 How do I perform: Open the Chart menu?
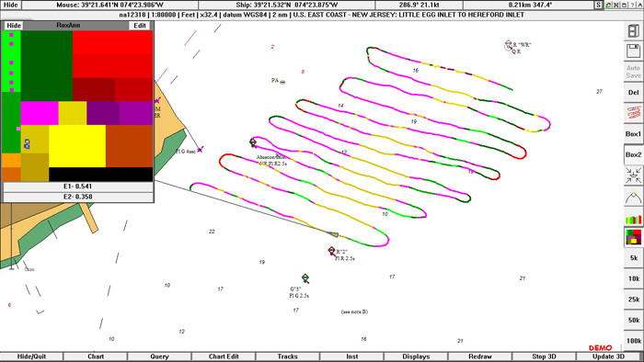pos(96,356)
